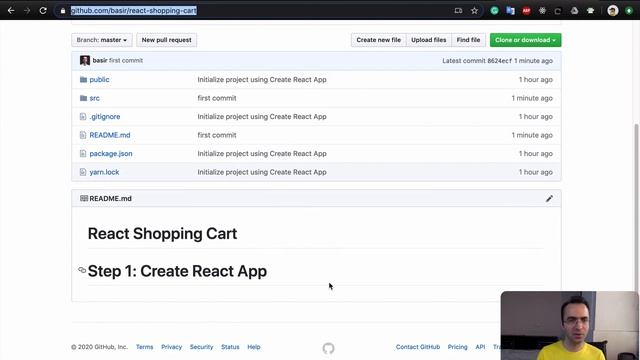Open the red ABP extension icon
The height and width of the screenshot is (360, 640).
(526, 11)
